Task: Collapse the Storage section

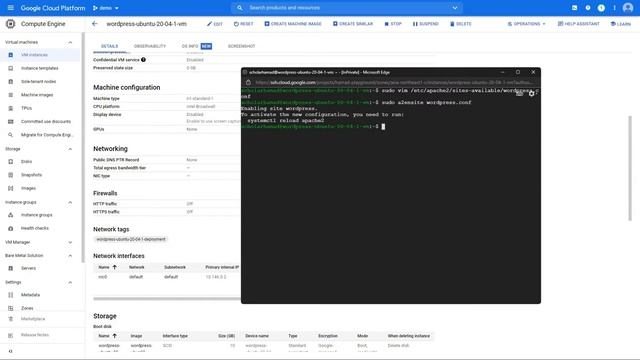Action: [70, 149]
